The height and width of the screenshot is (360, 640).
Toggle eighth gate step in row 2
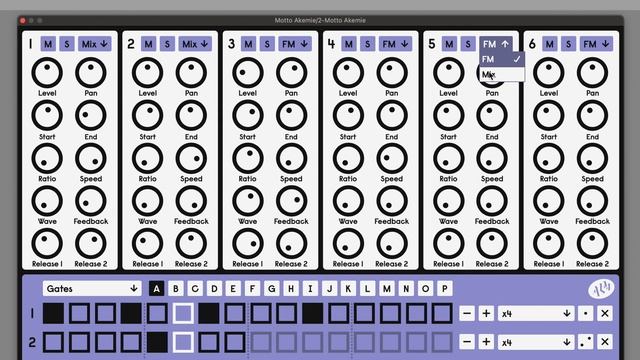pyautogui.click(x=235, y=342)
